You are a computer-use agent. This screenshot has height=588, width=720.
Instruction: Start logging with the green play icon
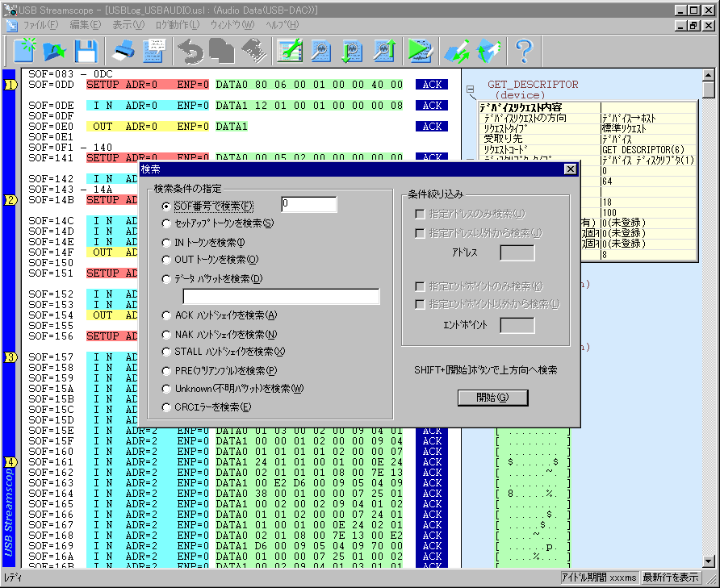point(421,51)
